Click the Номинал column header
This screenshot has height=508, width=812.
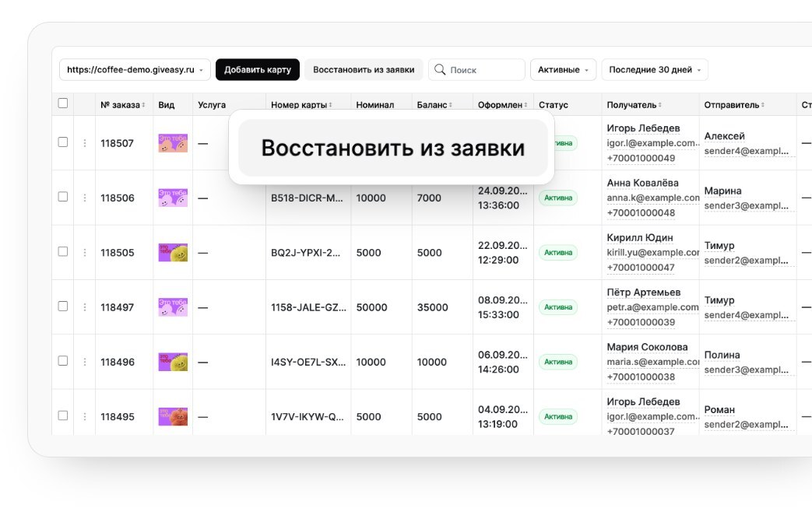point(375,105)
